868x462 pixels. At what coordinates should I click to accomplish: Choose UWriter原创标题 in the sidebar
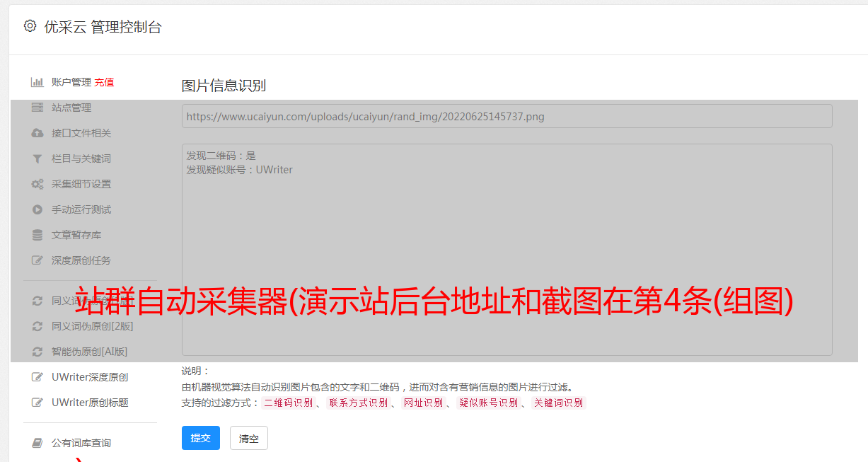click(90, 403)
